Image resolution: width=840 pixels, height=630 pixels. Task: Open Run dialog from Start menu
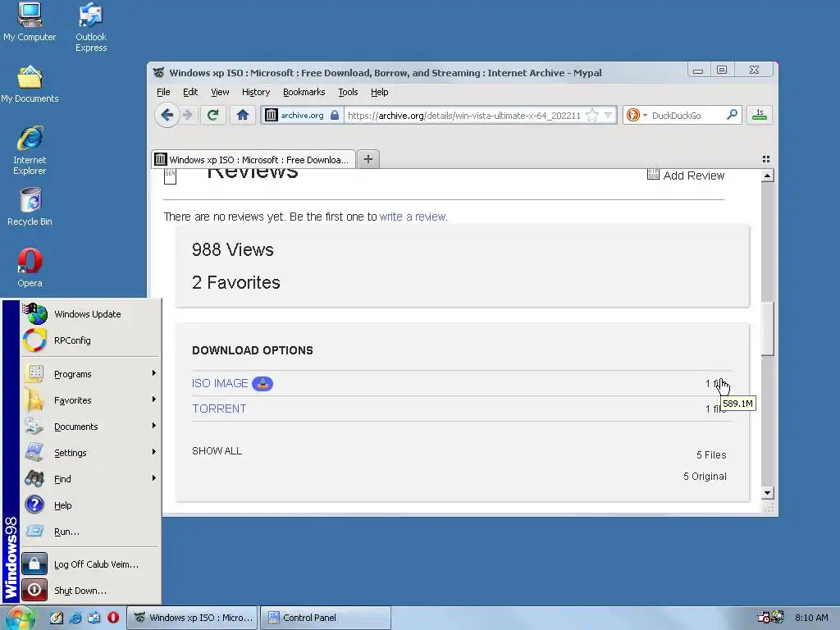click(90, 532)
